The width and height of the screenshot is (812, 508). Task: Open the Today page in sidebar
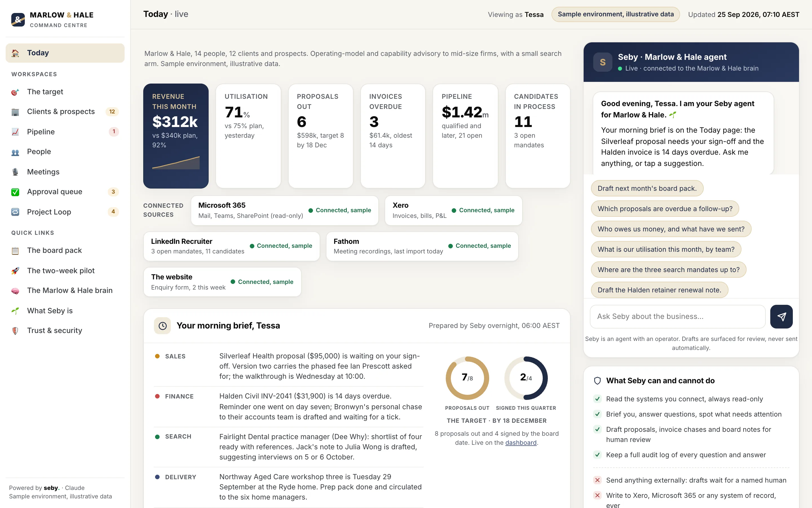(x=65, y=53)
